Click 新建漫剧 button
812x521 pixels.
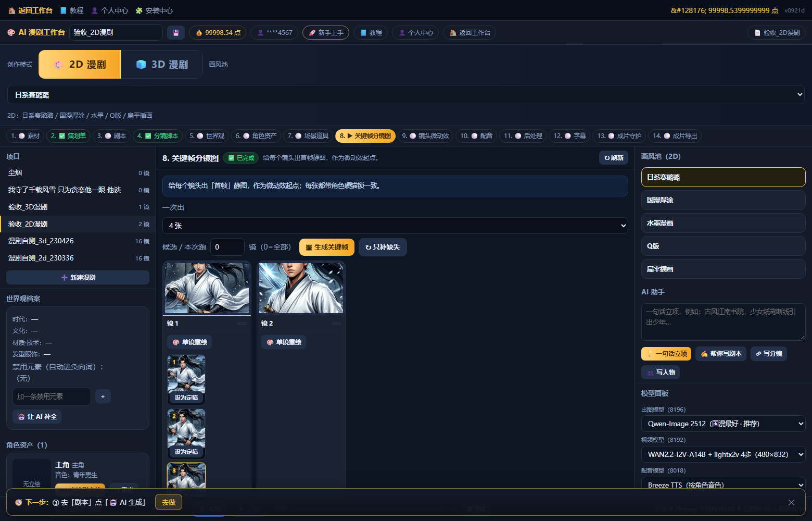pos(78,278)
